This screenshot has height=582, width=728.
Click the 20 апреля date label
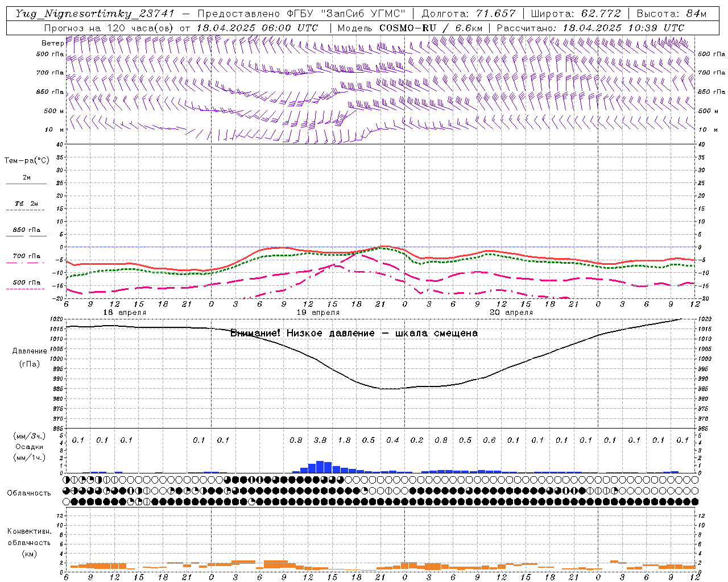[511, 313]
